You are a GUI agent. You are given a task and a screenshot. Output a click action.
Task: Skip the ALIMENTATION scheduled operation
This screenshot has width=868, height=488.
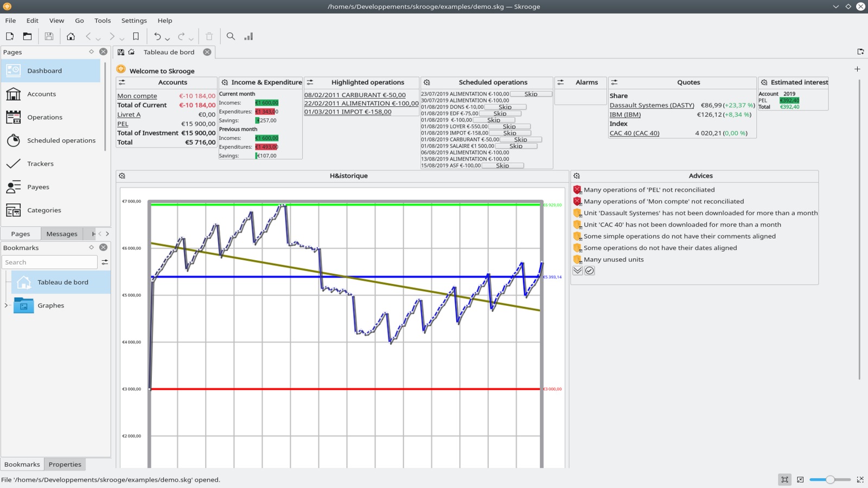point(531,93)
